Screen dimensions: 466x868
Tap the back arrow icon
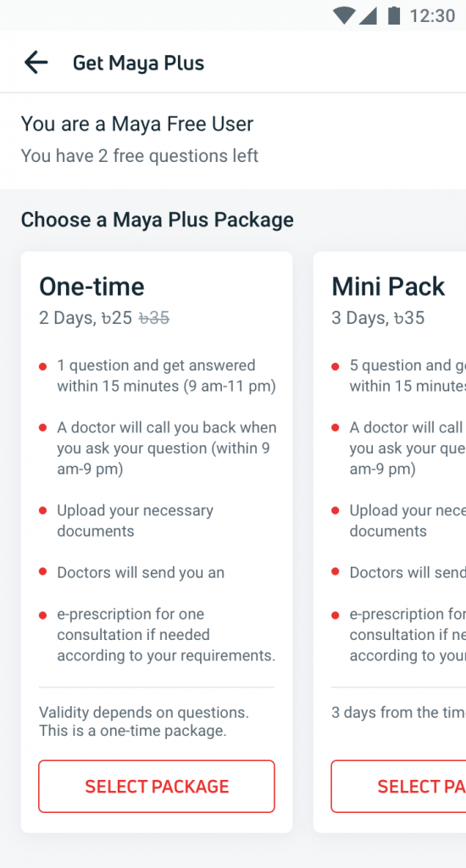36,63
